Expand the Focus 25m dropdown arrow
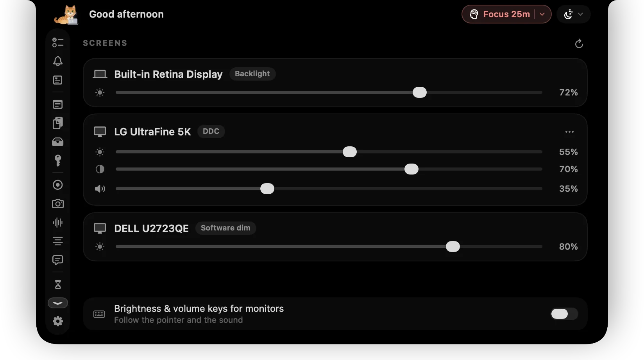Image resolution: width=644 pixels, height=360 pixels. coord(542,14)
